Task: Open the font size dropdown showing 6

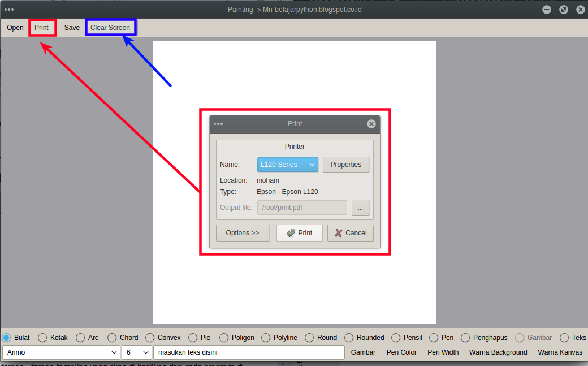Action: click(136, 352)
